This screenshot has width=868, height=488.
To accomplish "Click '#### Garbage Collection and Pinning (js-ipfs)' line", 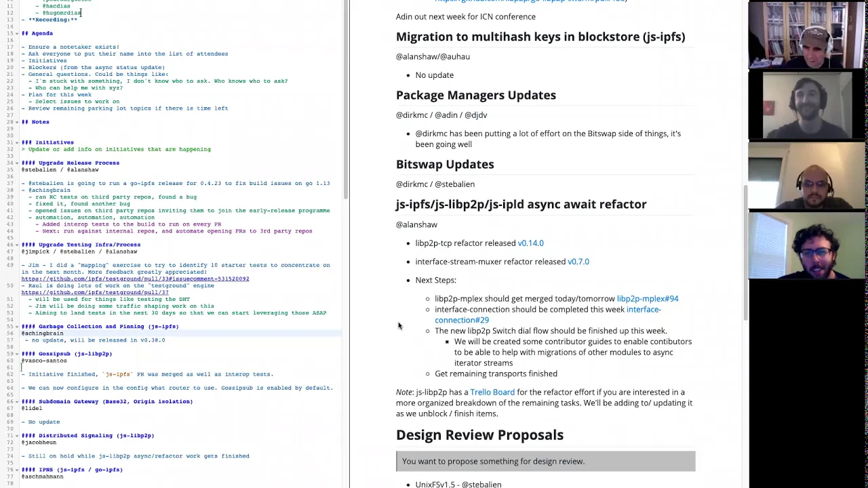I will point(100,327).
